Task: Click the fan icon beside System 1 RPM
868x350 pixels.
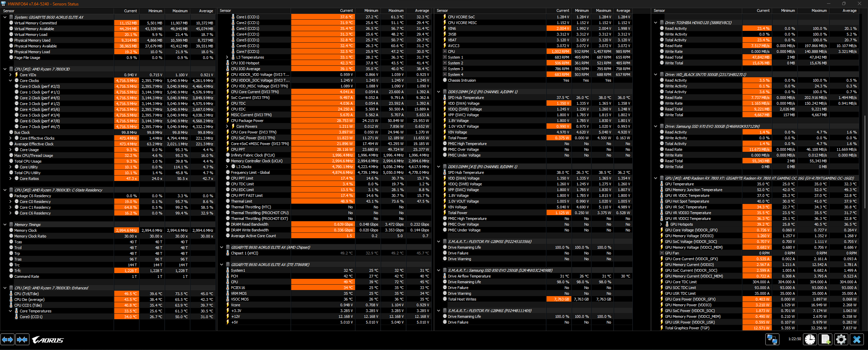Action: 445,57
